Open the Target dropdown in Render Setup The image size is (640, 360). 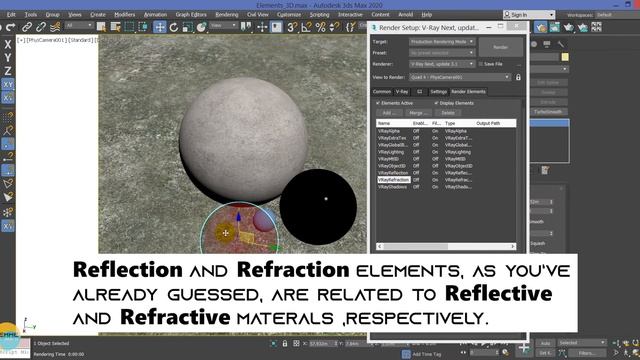pyautogui.click(x=442, y=42)
